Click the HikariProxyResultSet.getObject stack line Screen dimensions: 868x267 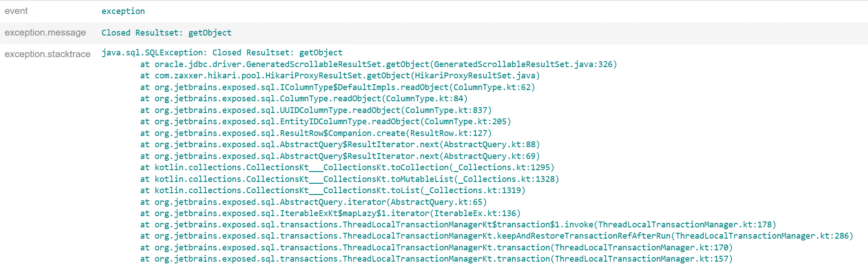click(340, 76)
